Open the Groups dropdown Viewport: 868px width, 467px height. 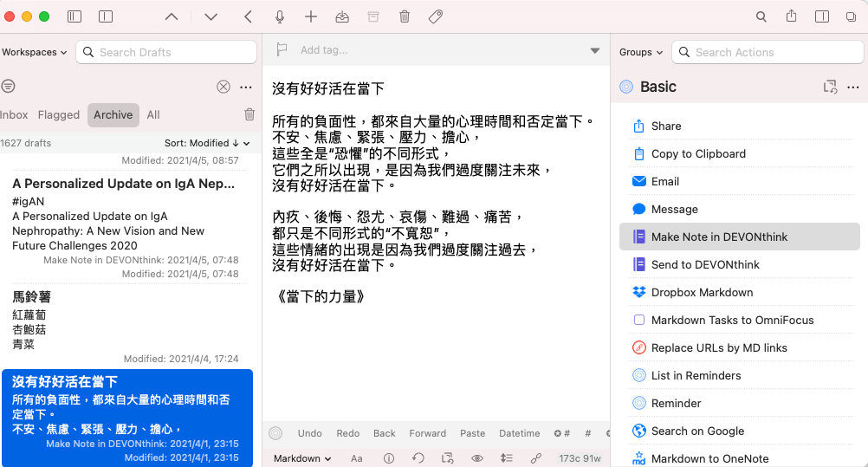click(640, 52)
